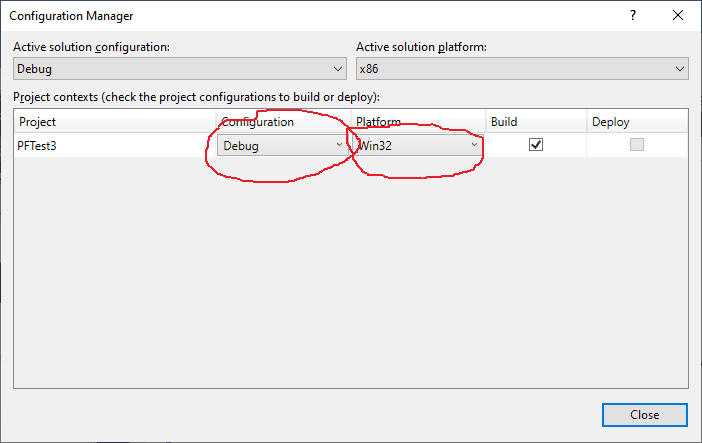Expand PFTest3's Win32 Platform dropdown
The width and height of the screenshot is (702, 443).
(x=418, y=145)
